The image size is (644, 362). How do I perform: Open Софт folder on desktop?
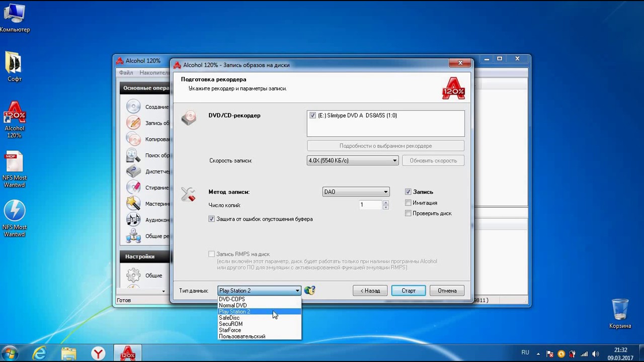[14, 67]
